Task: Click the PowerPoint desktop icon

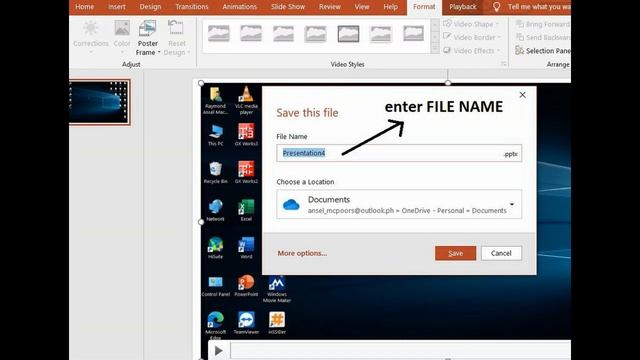Action: 246,285
